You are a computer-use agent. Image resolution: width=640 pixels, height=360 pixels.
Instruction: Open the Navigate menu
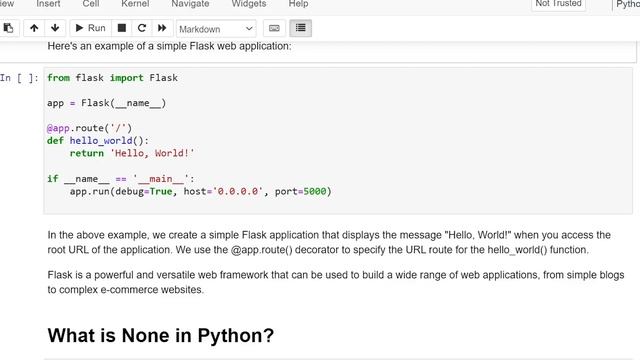click(x=190, y=4)
